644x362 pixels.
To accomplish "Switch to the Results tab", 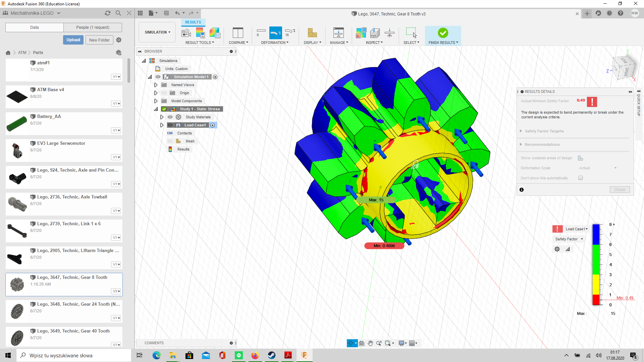I will coord(193,22).
